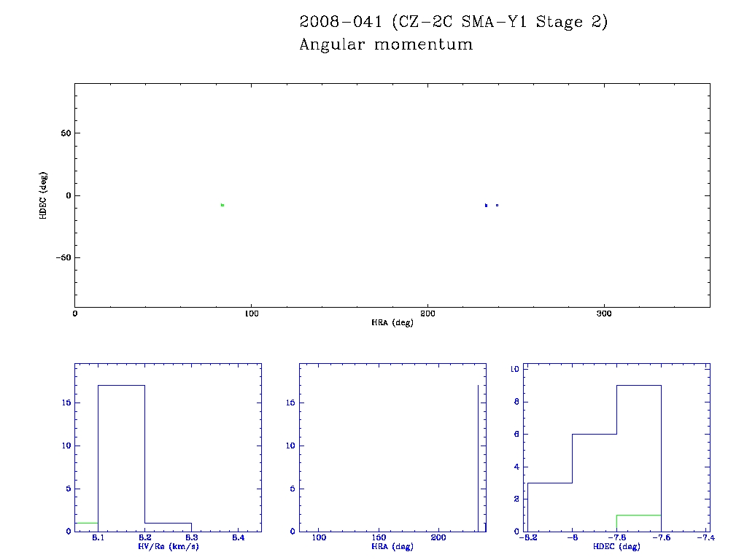
Task: Click the 'HV/Re (km/s)' axis label
Action: click(167, 546)
